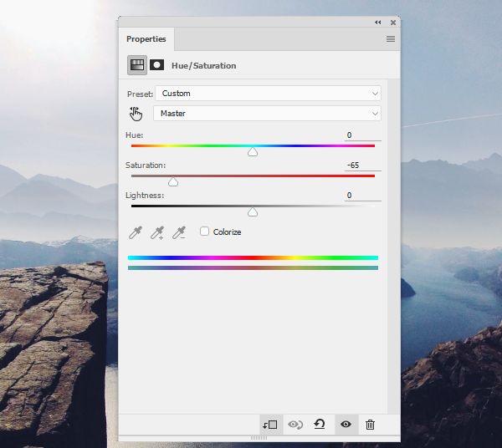Click the lower desaturated color bar
Image resolution: width=502 pixels, height=448 pixels.
(253, 268)
